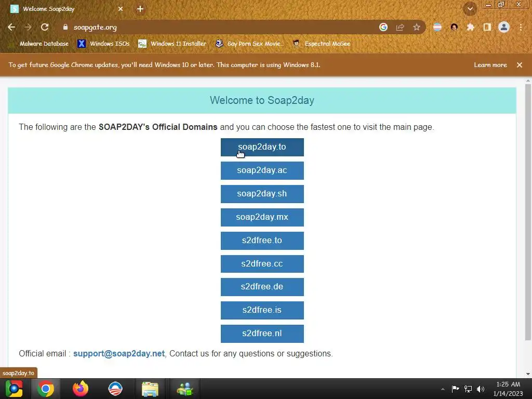The width and height of the screenshot is (532, 399).
Task: Click the soap2day.to button
Action: coord(262,147)
